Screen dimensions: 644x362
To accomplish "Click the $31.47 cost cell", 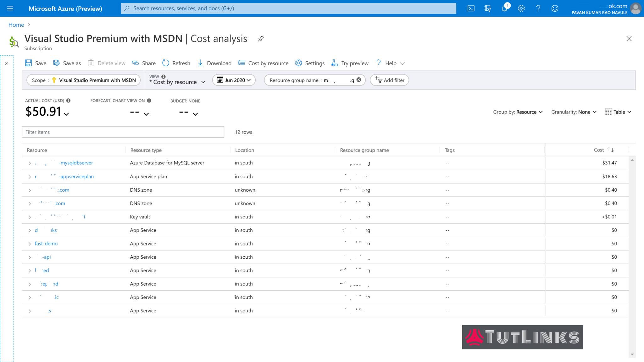I will coord(609,163).
